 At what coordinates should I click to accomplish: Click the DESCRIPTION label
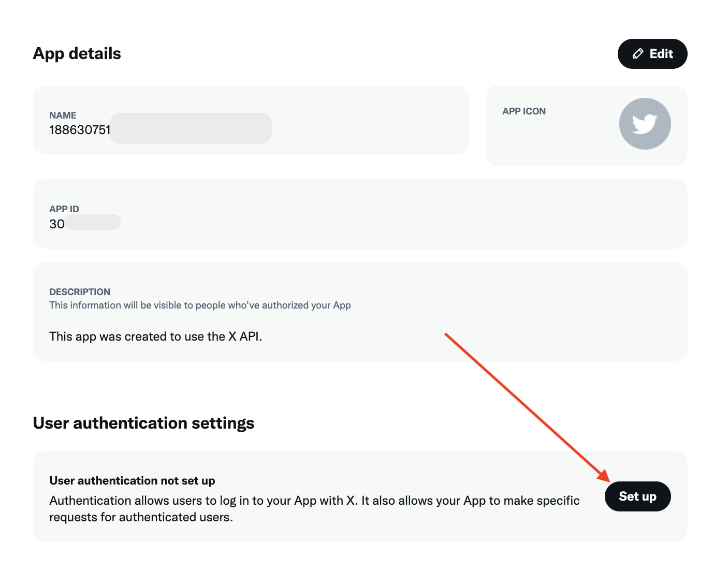click(80, 292)
